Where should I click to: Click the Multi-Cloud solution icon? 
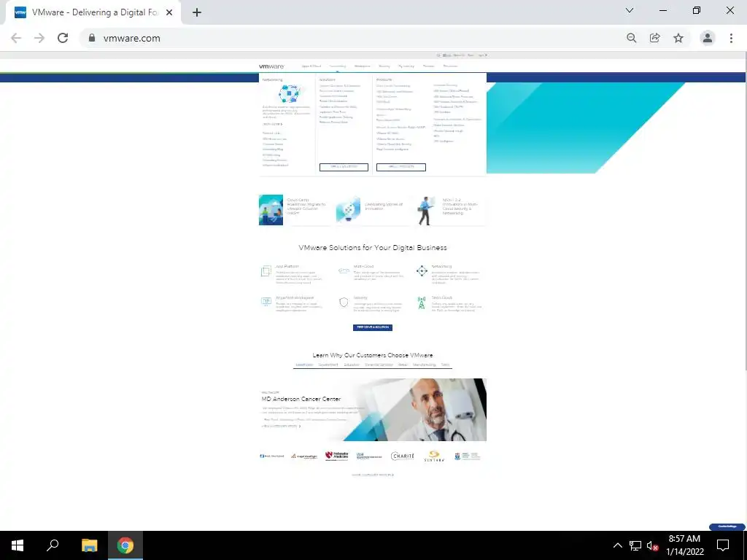point(344,271)
